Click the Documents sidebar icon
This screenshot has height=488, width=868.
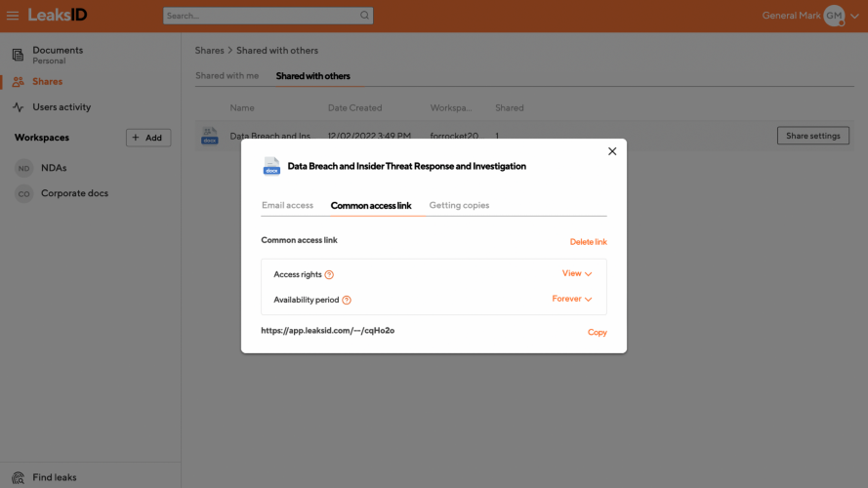pyautogui.click(x=18, y=55)
